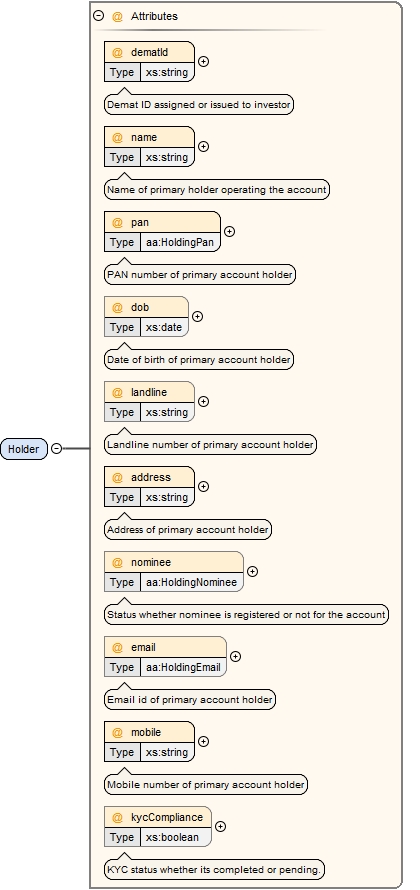Click the @ icon of mobile attribute
Image resolution: width=420 pixels, height=890 pixels.
pos(117,732)
